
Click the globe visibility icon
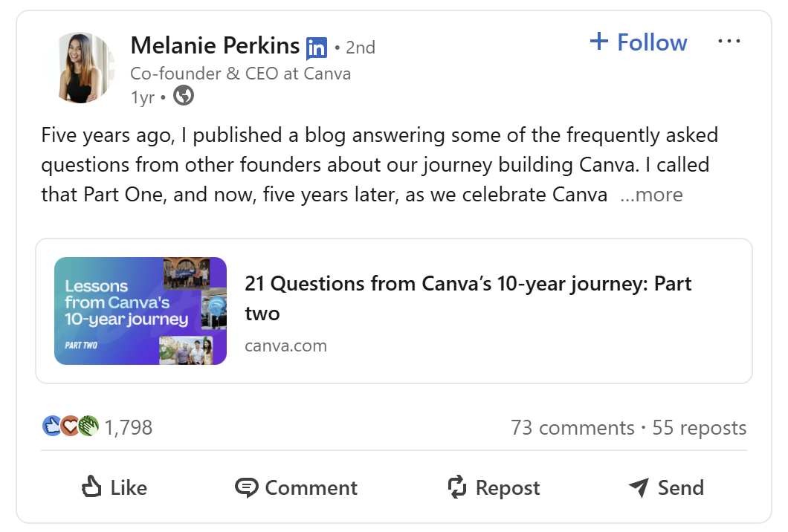coord(184,96)
